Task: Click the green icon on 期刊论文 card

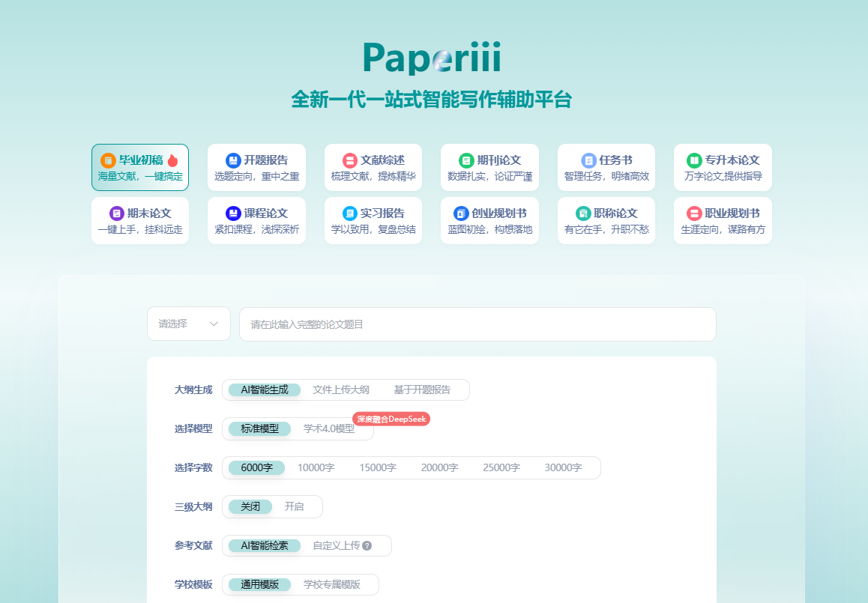Action: pyautogui.click(x=467, y=160)
